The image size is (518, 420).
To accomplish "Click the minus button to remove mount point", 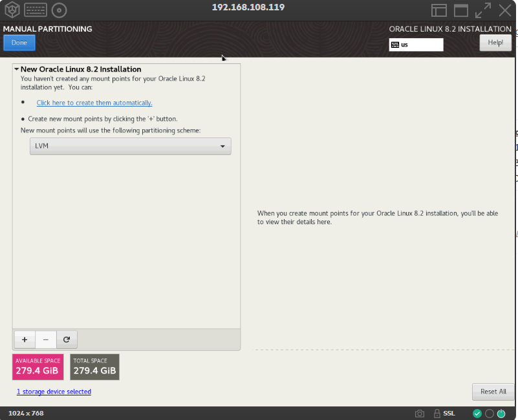I will tap(45, 339).
